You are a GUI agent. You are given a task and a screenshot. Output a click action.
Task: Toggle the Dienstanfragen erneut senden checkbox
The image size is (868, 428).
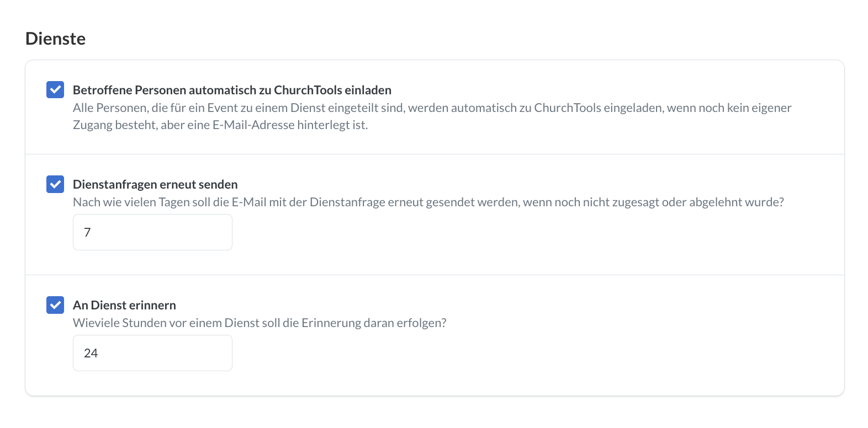click(x=55, y=184)
